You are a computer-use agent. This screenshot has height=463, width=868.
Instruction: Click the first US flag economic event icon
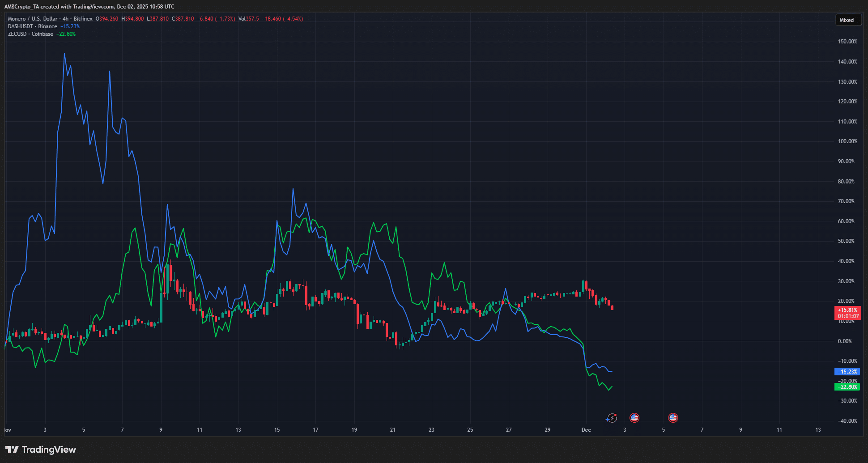point(634,418)
